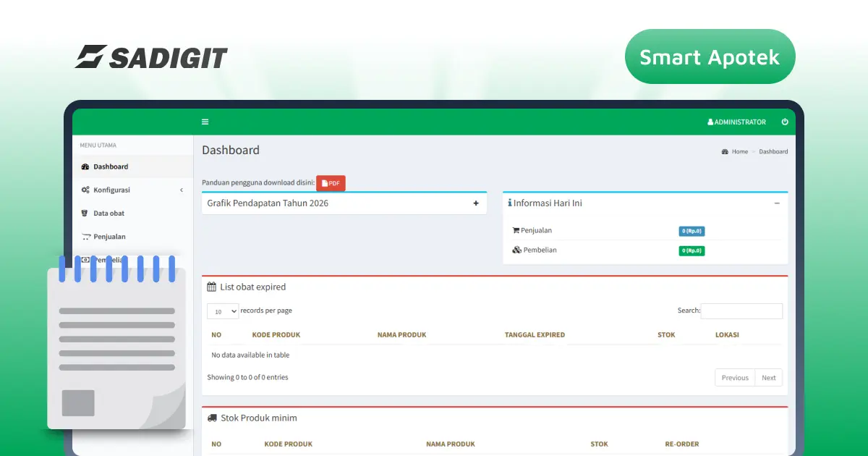This screenshot has width=868, height=456.
Task: Toggle the sidebar with the hamburger icon
Action: [x=205, y=122]
